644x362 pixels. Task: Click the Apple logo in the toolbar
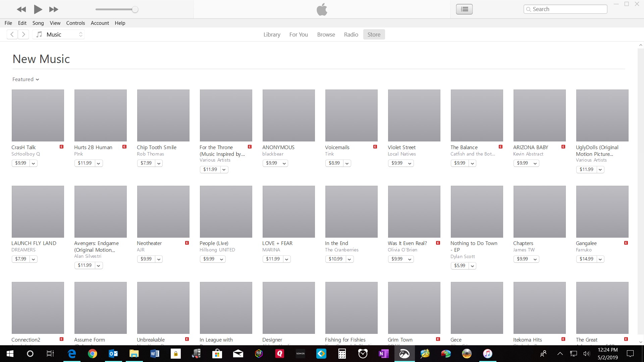322,9
